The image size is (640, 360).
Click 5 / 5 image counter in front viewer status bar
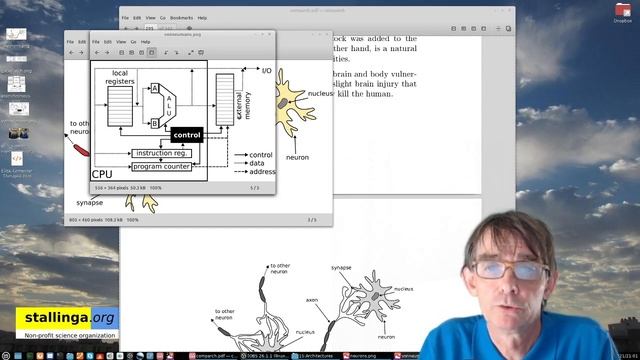pyautogui.click(x=255, y=188)
